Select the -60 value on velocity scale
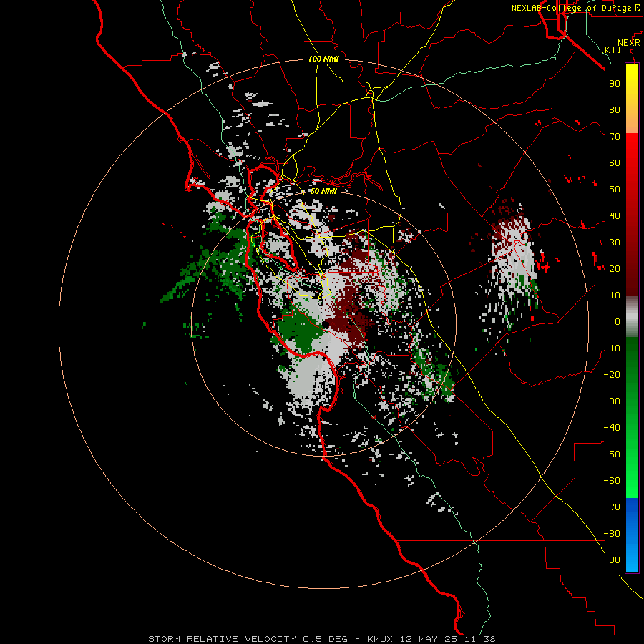 [612, 481]
